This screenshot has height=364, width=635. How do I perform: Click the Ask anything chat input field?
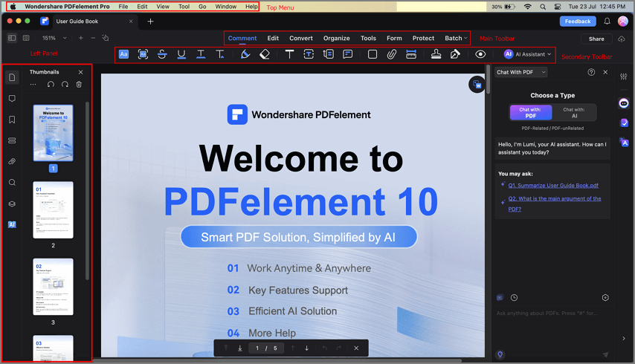point(547,313)
